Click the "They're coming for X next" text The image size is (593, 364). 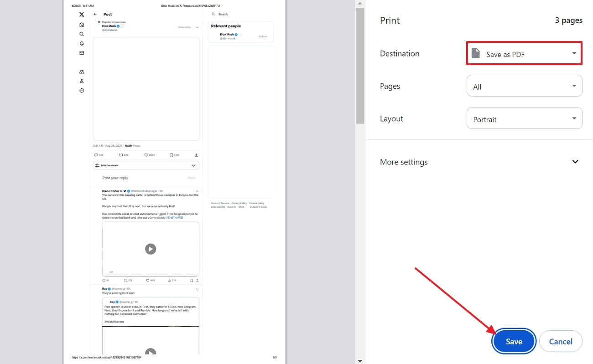point(118,293)
